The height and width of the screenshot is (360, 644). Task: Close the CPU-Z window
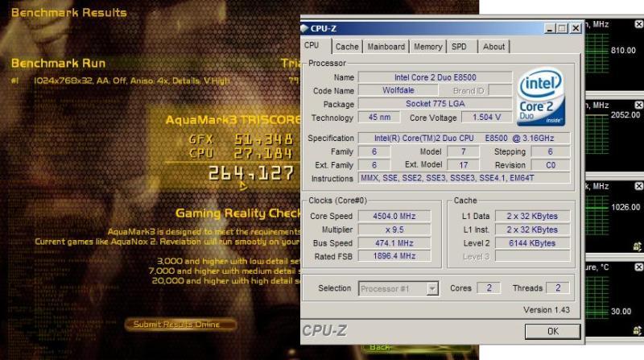coord(576,28)
